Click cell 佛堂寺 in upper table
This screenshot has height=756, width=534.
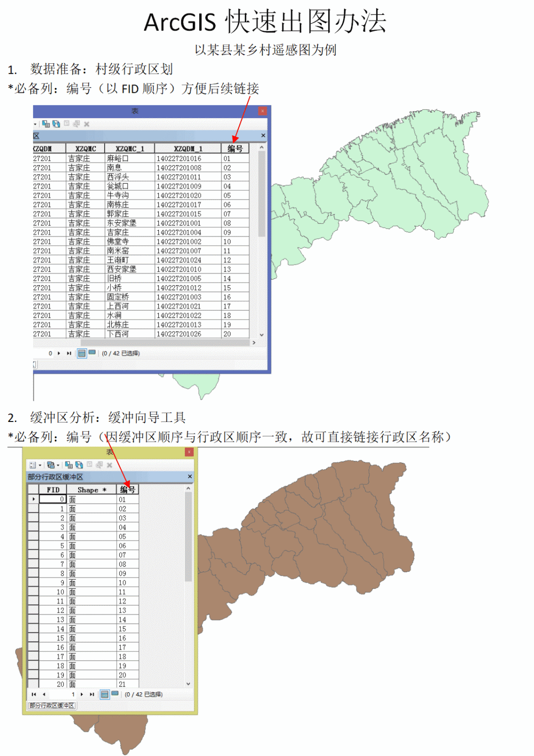[x=130, y=242]
